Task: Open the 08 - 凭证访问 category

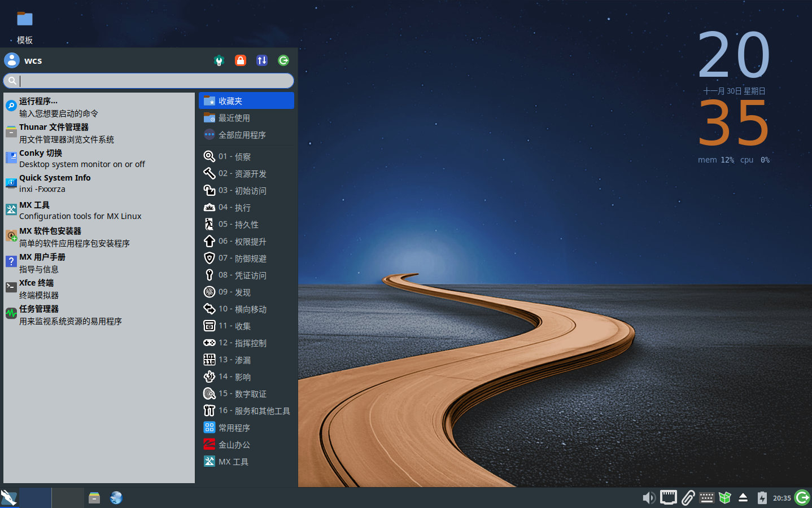Action: tap(246, 275)
